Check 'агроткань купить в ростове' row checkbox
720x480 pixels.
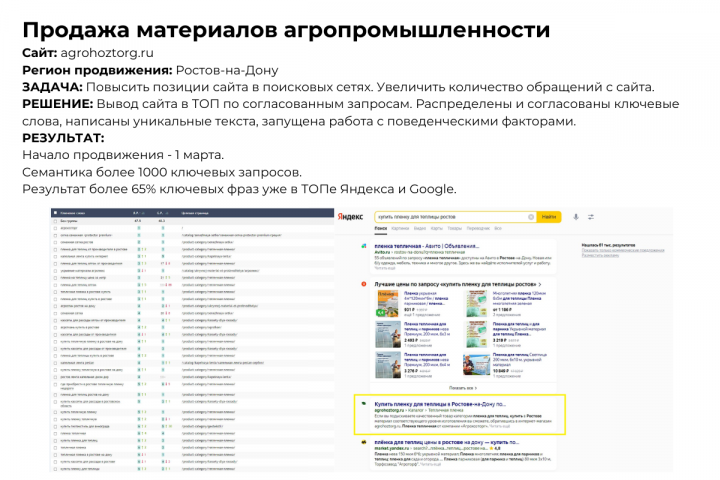tap(56, 328)
